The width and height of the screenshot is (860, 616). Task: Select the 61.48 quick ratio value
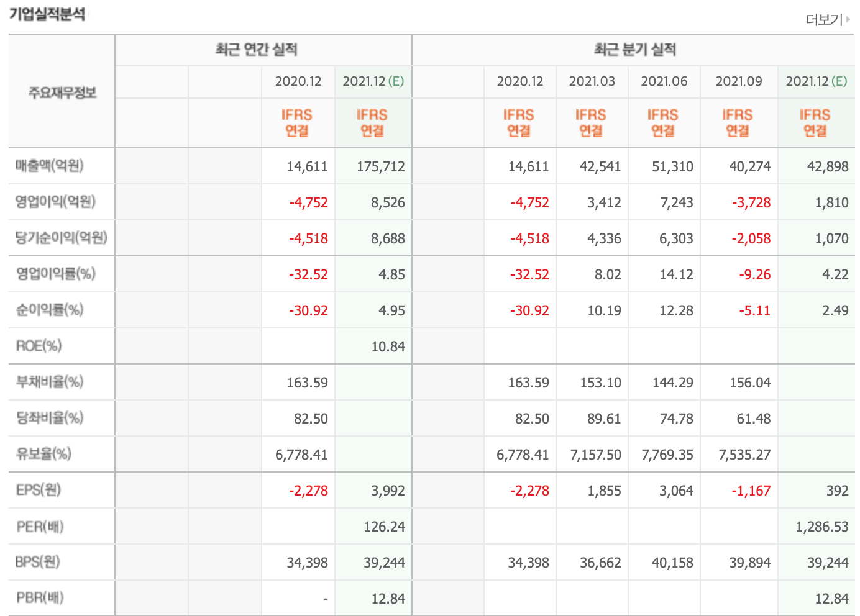pos(753,419)
